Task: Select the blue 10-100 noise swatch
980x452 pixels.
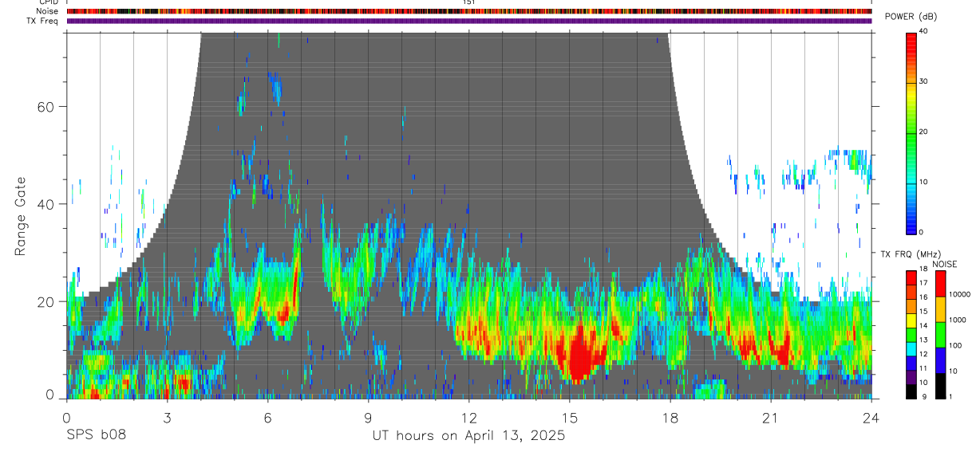Action: (x=941, y=360)
